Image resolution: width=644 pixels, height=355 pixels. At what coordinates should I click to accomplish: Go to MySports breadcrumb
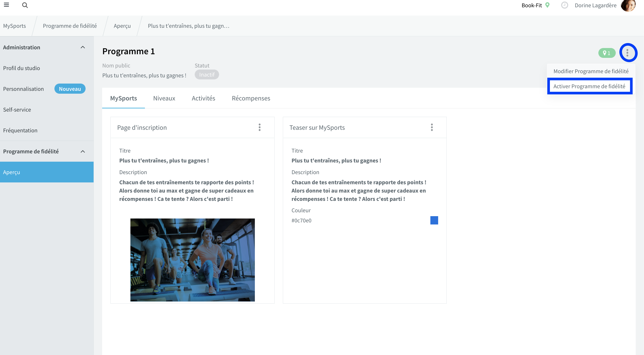(x=15, y=26)
